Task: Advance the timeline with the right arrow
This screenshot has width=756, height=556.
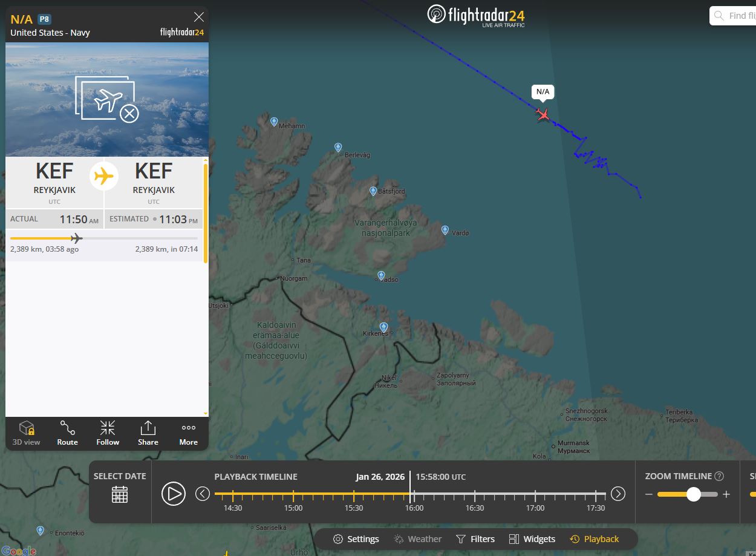Action: (x=618, y=494)
